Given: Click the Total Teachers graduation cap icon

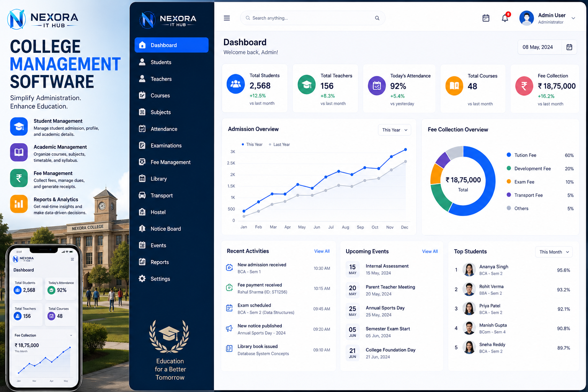Looking at the screenshot, I should coord(307,85).
